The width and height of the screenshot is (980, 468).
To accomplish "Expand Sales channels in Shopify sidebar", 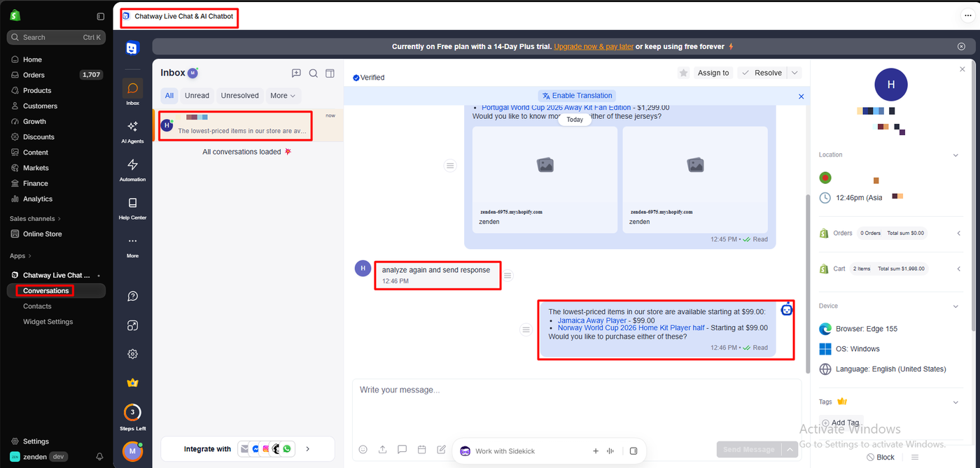I will click(35, 219).
